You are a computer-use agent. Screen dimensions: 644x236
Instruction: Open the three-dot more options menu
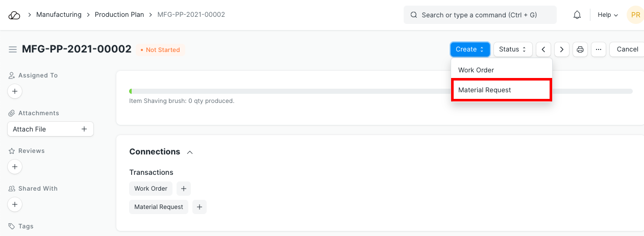(599, 49)
